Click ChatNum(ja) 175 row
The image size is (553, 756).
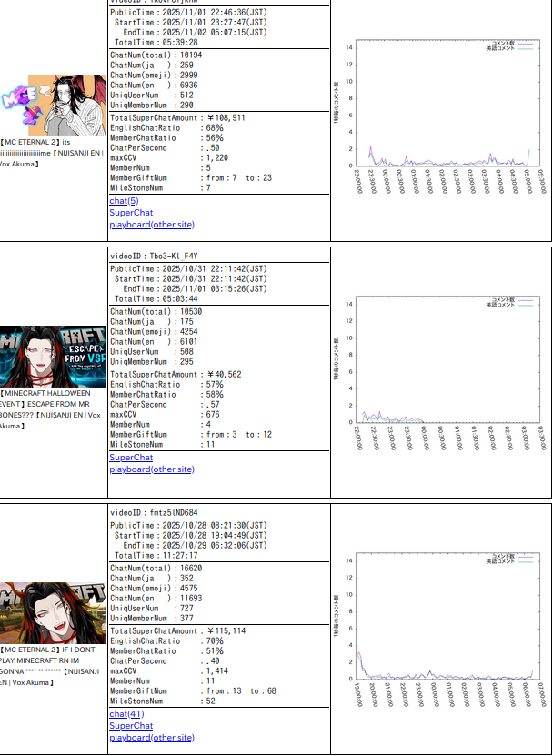[152, 321]
